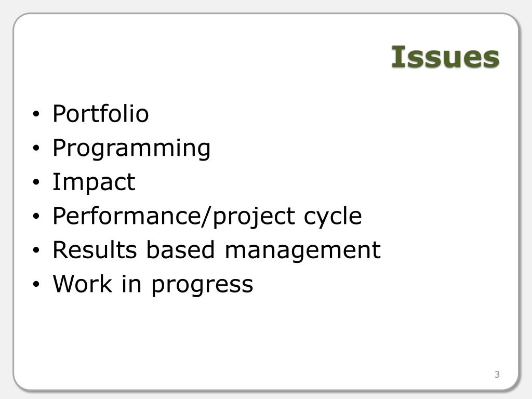The image size is (532, 399).
Task: Click the word cycle in fourth bullet
Action: pyautogui.click(x=332, y=217)
